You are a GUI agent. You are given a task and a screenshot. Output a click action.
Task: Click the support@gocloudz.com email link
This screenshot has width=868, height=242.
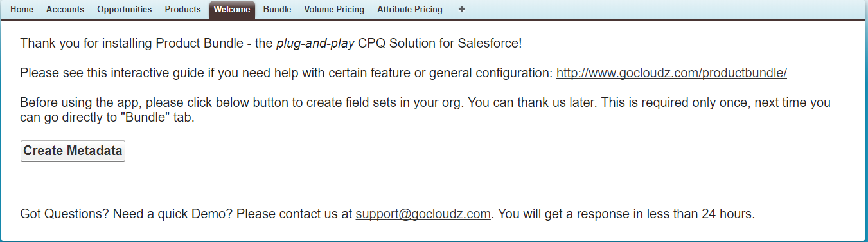coord(423,214)
